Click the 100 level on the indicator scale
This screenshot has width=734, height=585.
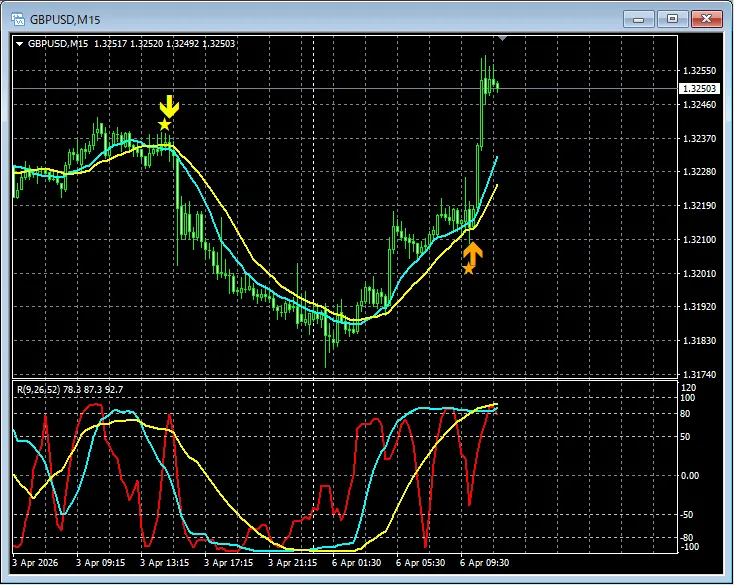687,398
